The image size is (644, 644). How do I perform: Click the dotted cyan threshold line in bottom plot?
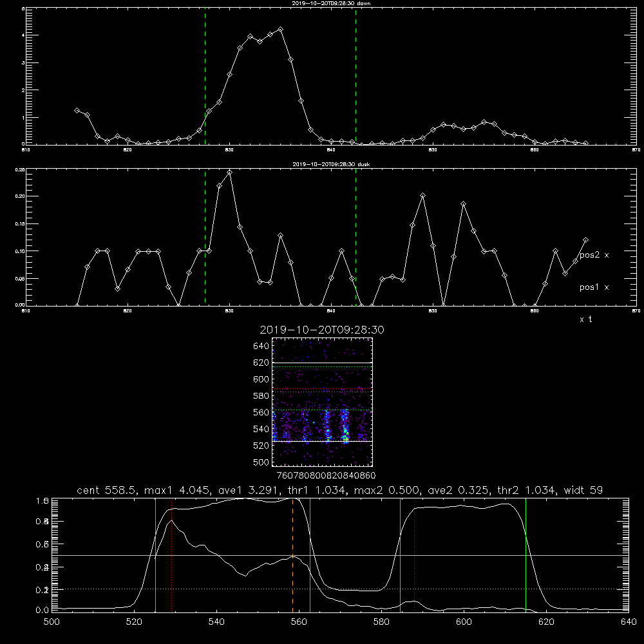click(x=340, y=589)
